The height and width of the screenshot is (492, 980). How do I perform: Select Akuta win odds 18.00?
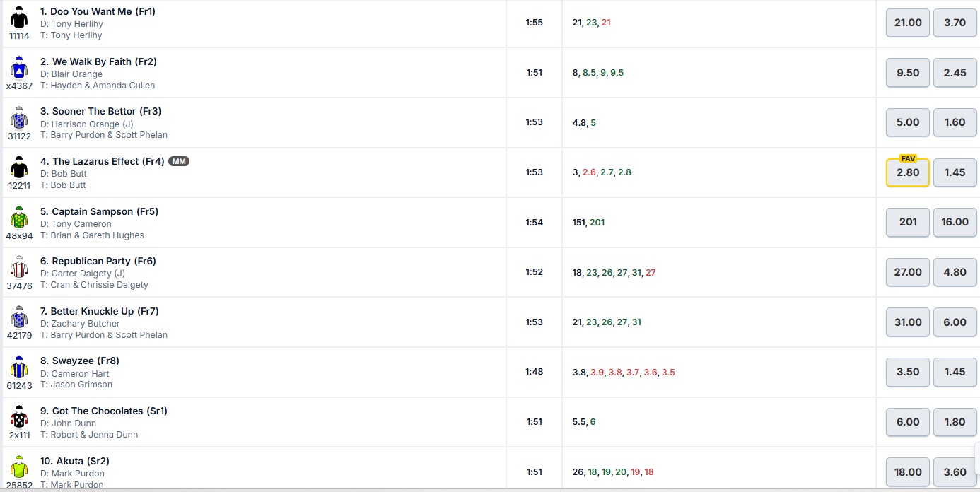[x=907, y=471]
